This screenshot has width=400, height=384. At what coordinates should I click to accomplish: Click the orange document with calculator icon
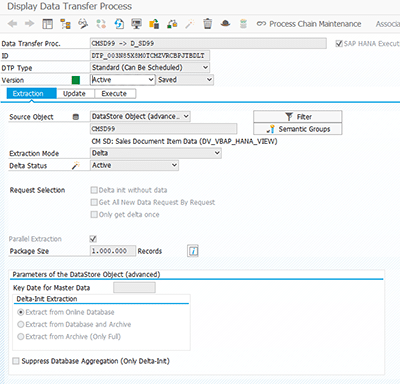[154, 24]
